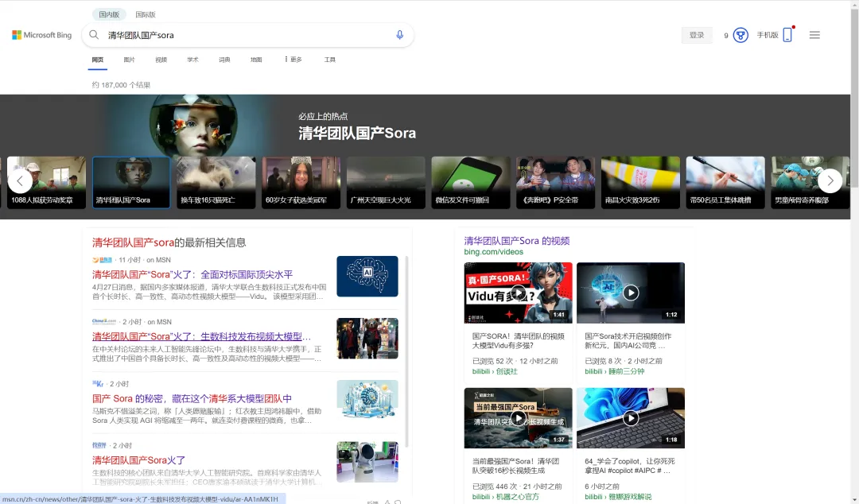Switch to 国内版 domestic version
Image resolution: width=859 pixels, height=504 pixels.
click(109, 14)
